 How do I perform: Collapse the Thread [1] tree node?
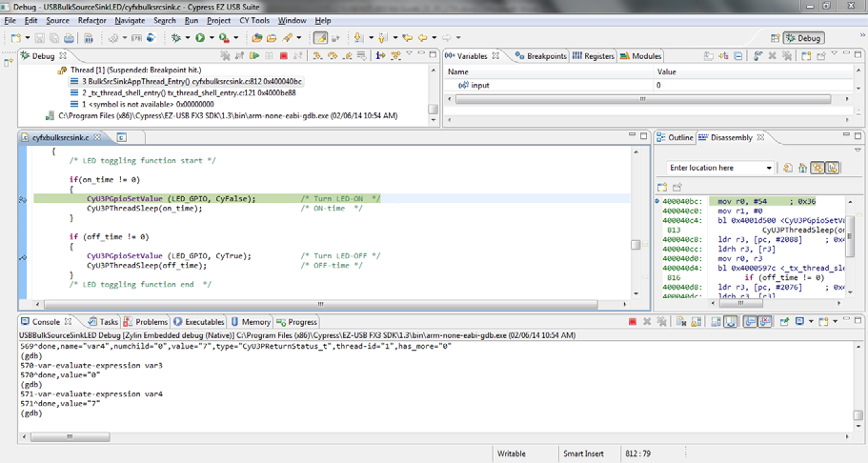[x=50, y=70]
